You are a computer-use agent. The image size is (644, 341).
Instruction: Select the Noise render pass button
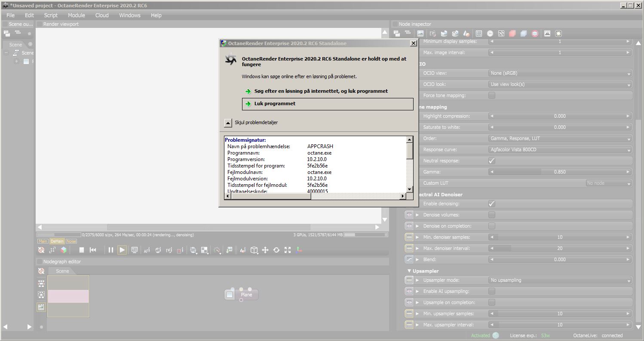pyautogui.click(x=71, y=241)
